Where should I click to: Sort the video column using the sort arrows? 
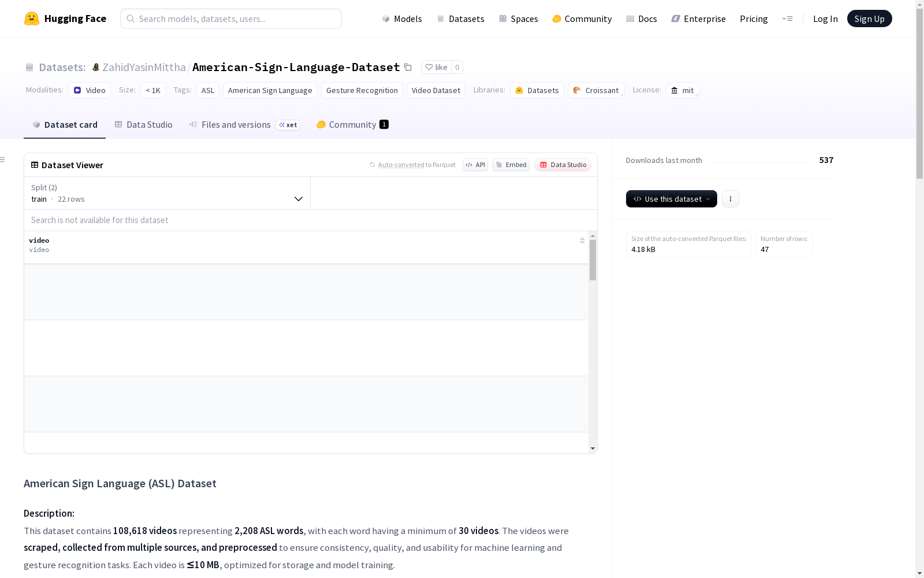582,240
